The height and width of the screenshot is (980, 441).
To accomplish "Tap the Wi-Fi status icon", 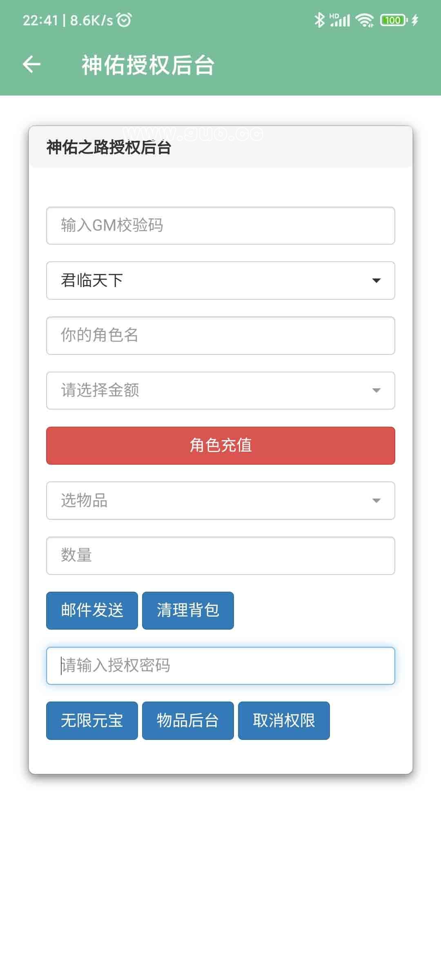I will tap(364, 20).
